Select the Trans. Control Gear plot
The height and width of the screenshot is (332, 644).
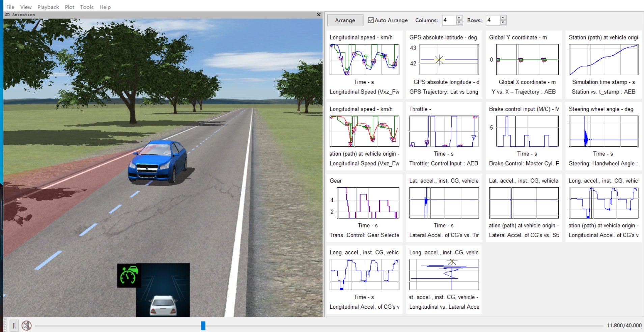click(364, 208)
